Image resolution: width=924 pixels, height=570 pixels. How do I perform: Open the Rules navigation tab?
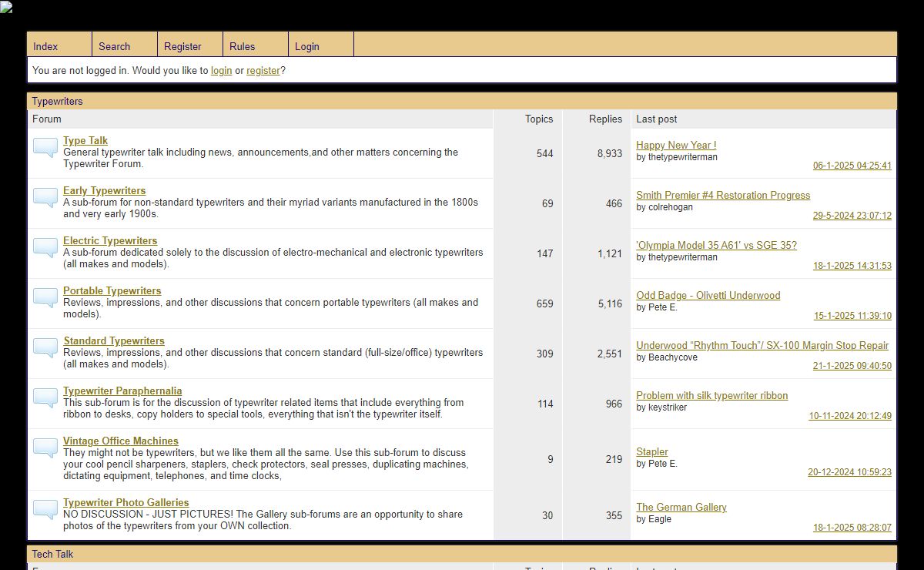256,45
